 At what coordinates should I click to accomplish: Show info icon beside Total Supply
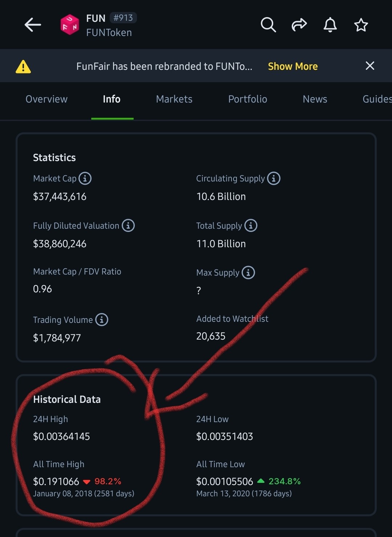(x=251, y=225)
